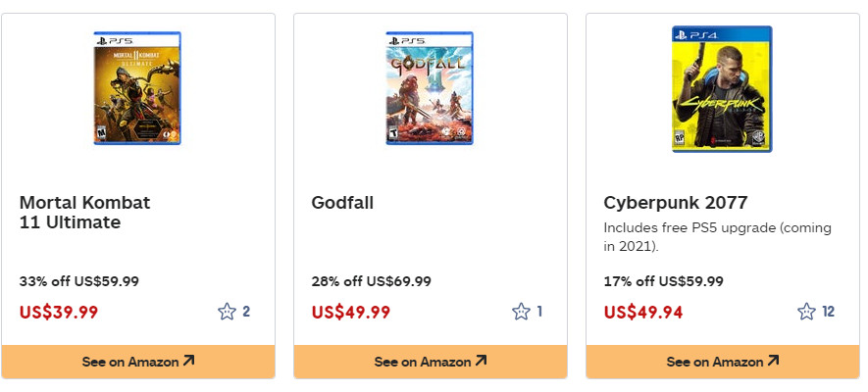Click arrow icon on Godfall Amazon button
The width and height of the screenshot is (868, 392).
(482, 361)
